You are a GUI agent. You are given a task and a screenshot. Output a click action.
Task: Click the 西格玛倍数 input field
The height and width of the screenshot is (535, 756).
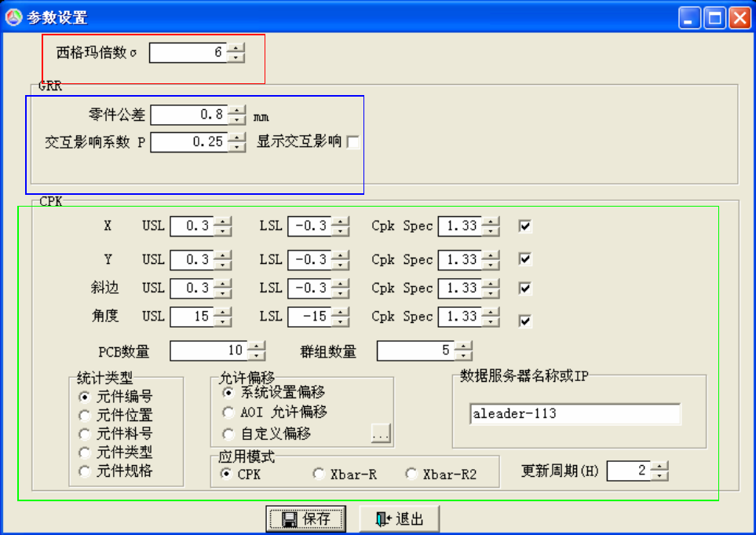[x=188, y=53]
